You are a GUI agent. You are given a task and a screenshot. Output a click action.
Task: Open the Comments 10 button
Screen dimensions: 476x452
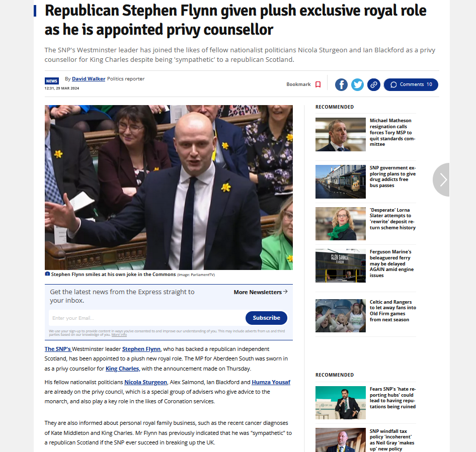click(411, 84)
